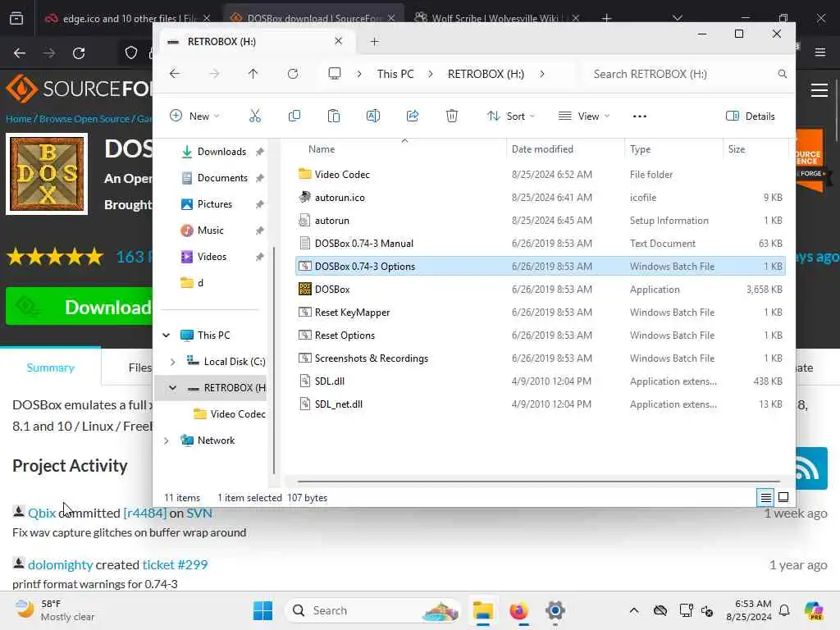The image size is (840, 630).
Task: Reload the page in the browser window
Action: click(79, 53)
